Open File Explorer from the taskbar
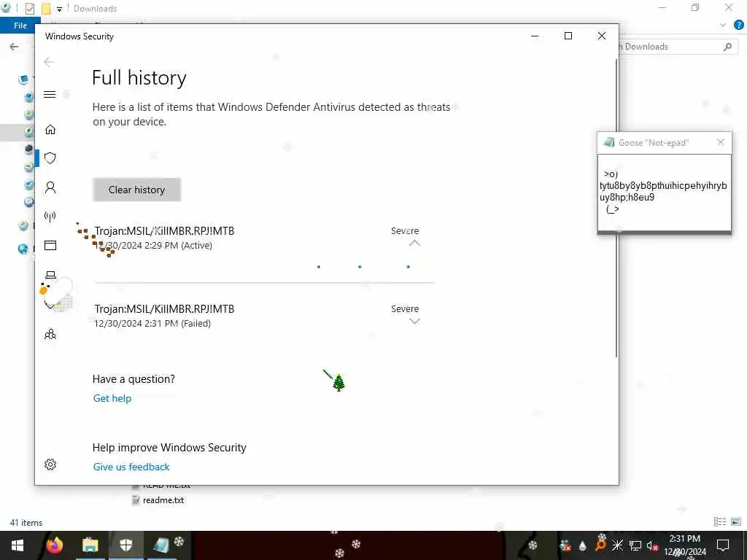The width and height of the screenshot is (747, 560). coord(90,545)
